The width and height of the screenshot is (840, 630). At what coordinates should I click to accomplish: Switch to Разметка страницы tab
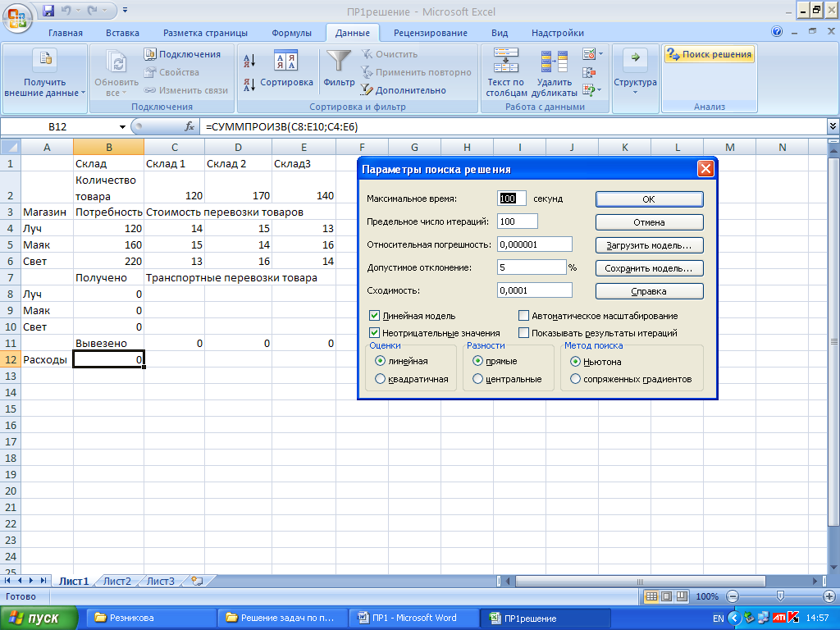coord(205,33)
